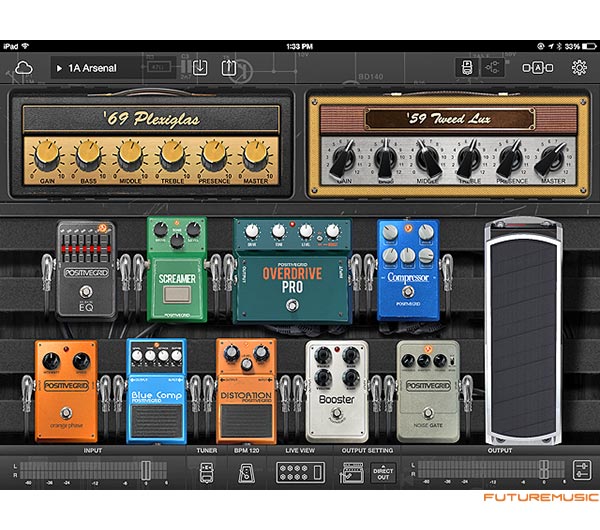Toggle the Screamer pedal footswitch

coord(177,294)
